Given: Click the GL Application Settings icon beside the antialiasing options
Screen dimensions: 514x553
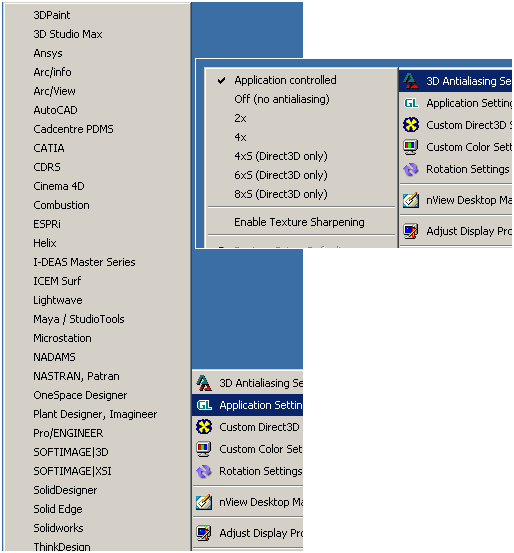Looking at the screenshot, I should click(x=411, y=103).
